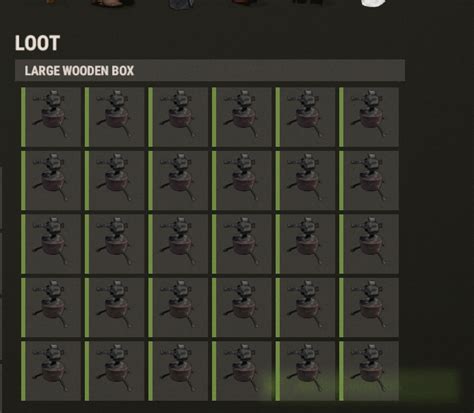
Task: Click the LOOT heading text
Action: (x=37, y=43)
